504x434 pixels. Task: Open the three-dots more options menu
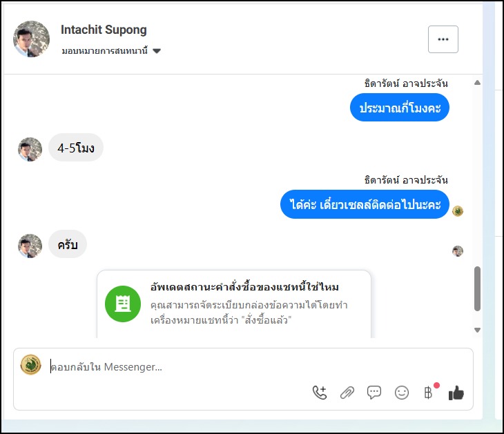coord(443,39)
